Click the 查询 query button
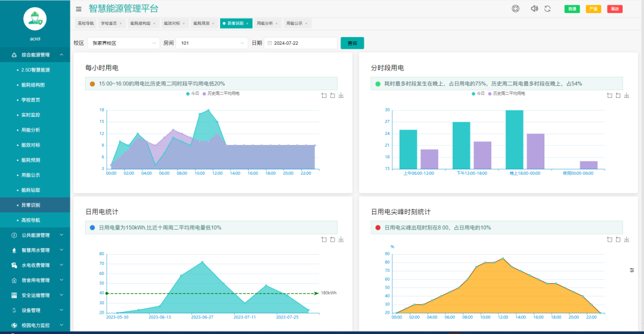Screen dimensions: 644x334 352,43
